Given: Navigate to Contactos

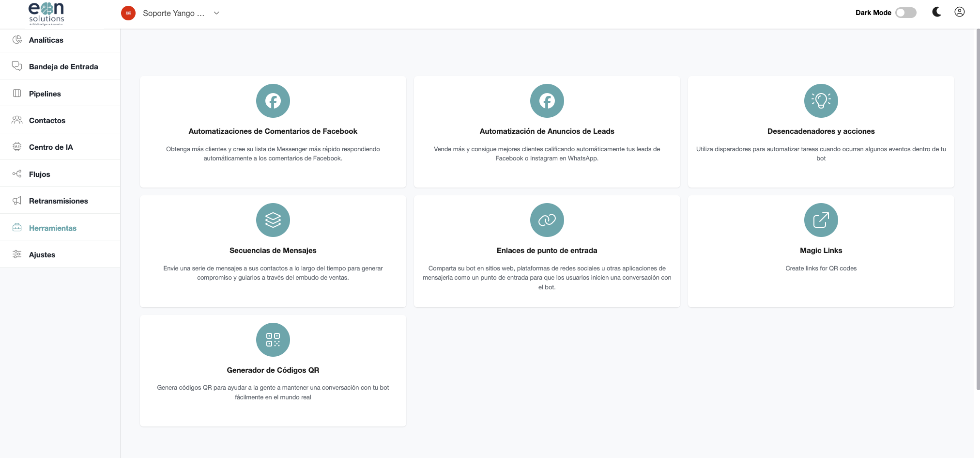Looking at the screenshot, I should [x=60, y=120].
